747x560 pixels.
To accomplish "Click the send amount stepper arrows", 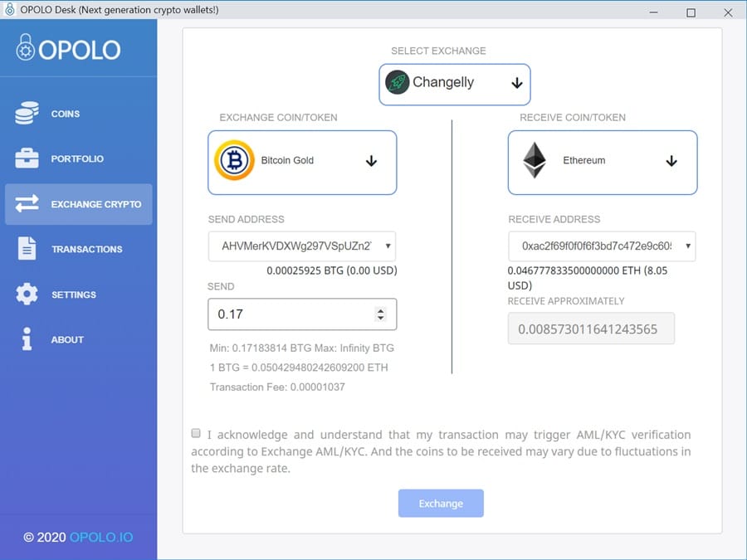I will coord(380,314).
